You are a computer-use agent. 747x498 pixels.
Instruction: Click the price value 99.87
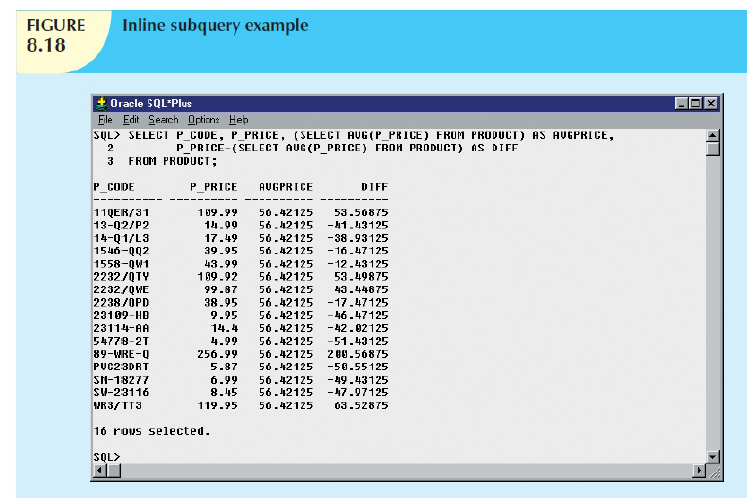(221, 289)
